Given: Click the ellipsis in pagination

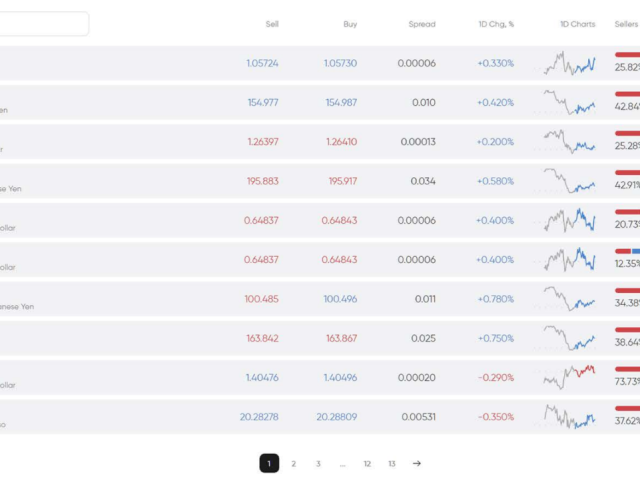Looking at the screenshot, I should point(343,463).
